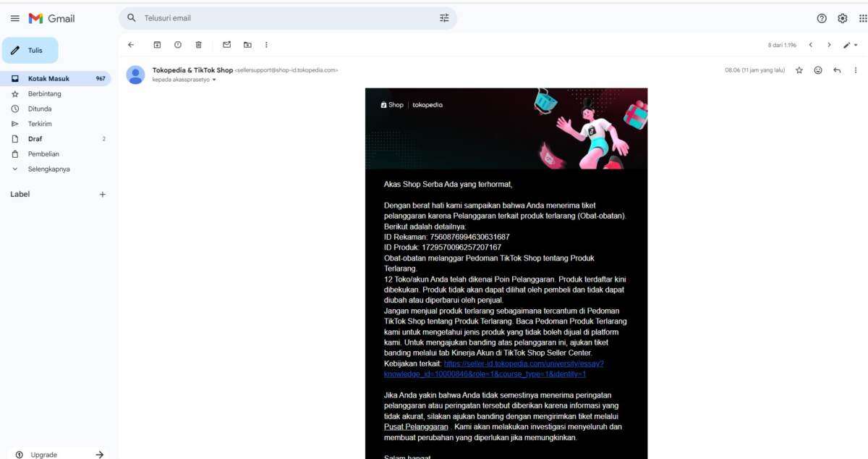
Task: Open more actions in email toolbar
Action: (x=266, y=45)
